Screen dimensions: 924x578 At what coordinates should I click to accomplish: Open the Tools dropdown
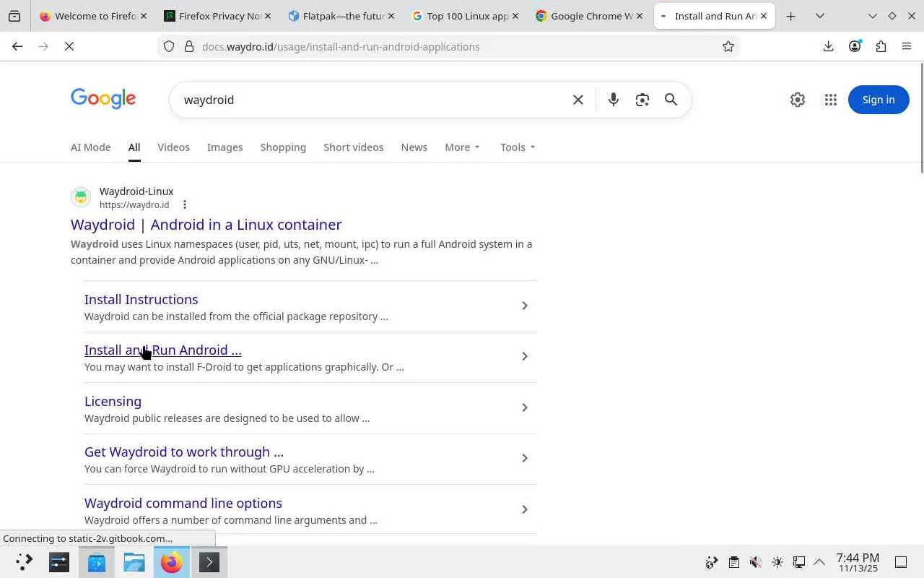pos(518,147)
